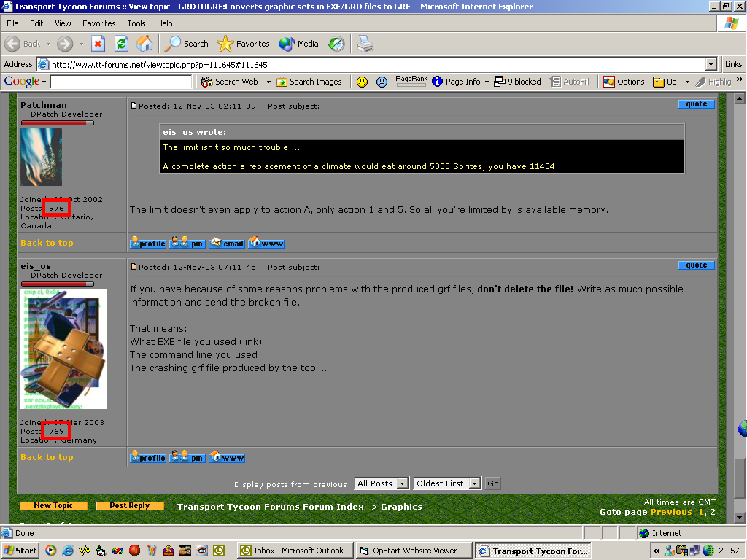This screenshot has width=747, height=560.
Task: Expand the Search Web dropdown arrow
Action: 268,82
